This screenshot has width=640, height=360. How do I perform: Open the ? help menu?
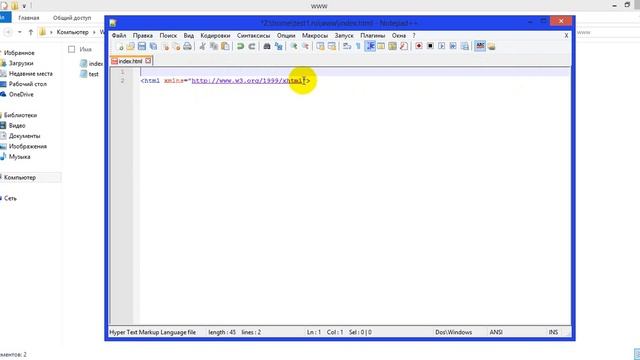tap(414, 36)
